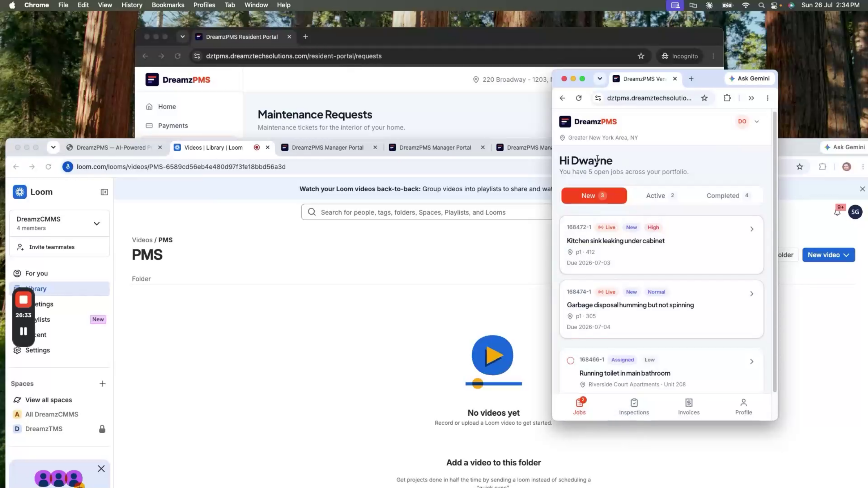Expand Kitchen sink leaking job chevron
This screenshot has height=488, width=868.
coord(752,229)
